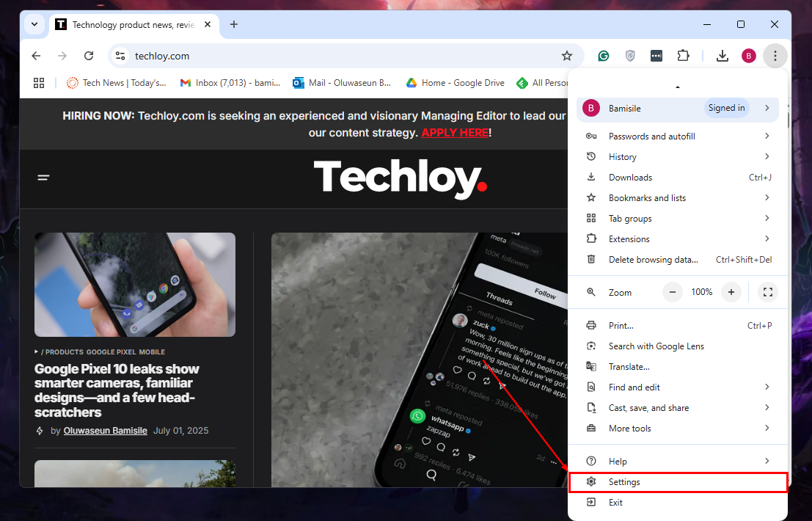Open Google Pixel 10 leaks article headline
The height and width of the screenshot is (521, 812).
117,390
